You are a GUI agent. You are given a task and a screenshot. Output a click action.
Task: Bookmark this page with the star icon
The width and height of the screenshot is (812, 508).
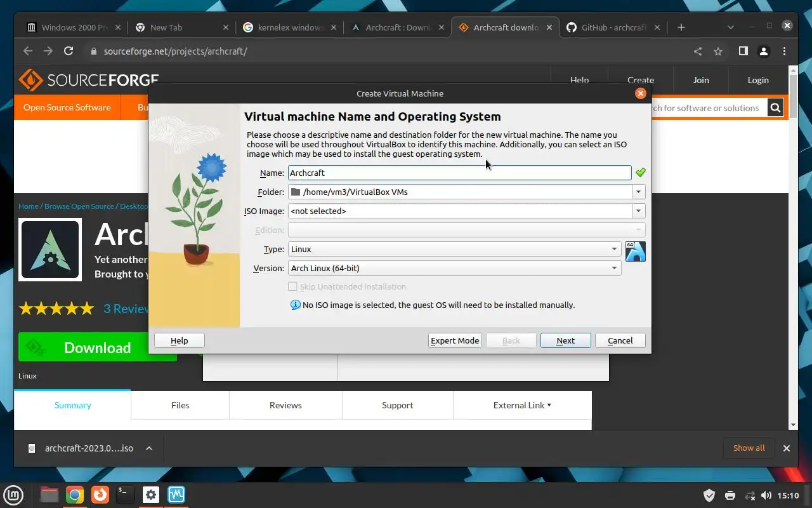pos(718,51)
